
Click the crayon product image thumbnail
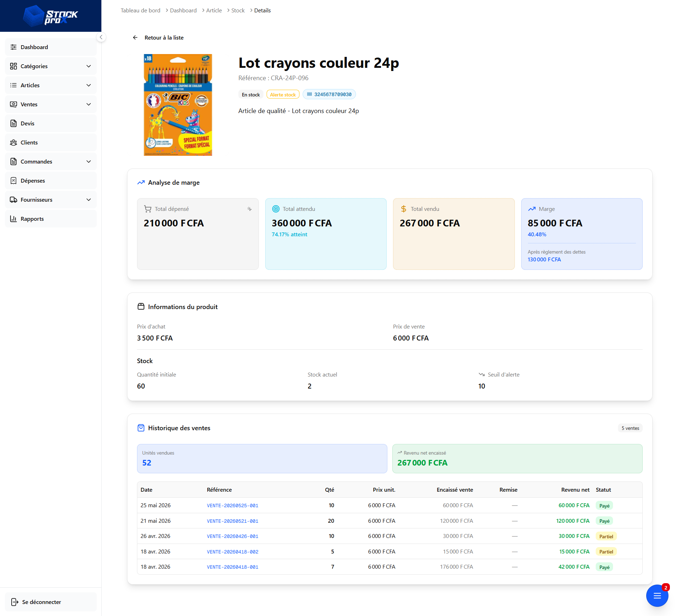(178, 105)
